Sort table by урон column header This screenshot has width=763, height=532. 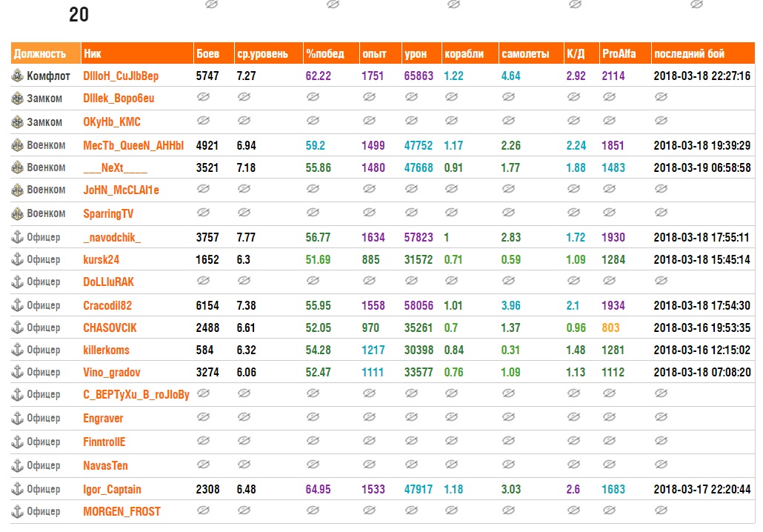pos(422,53)
